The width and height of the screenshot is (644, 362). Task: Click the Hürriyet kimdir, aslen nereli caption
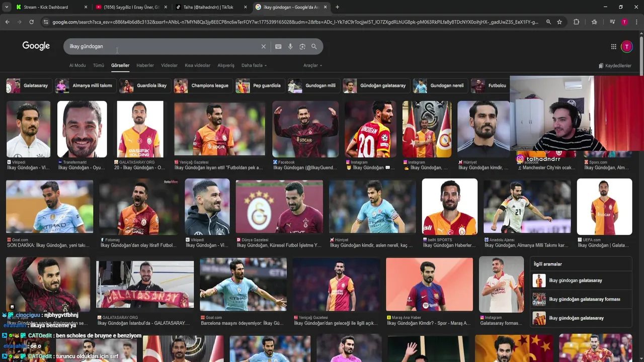click(x=371, y=245)
